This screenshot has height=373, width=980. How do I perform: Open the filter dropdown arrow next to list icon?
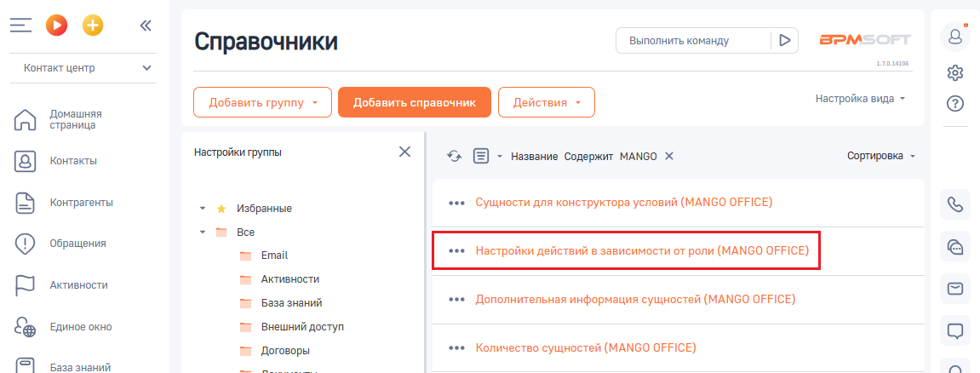(x=500, y=157)
